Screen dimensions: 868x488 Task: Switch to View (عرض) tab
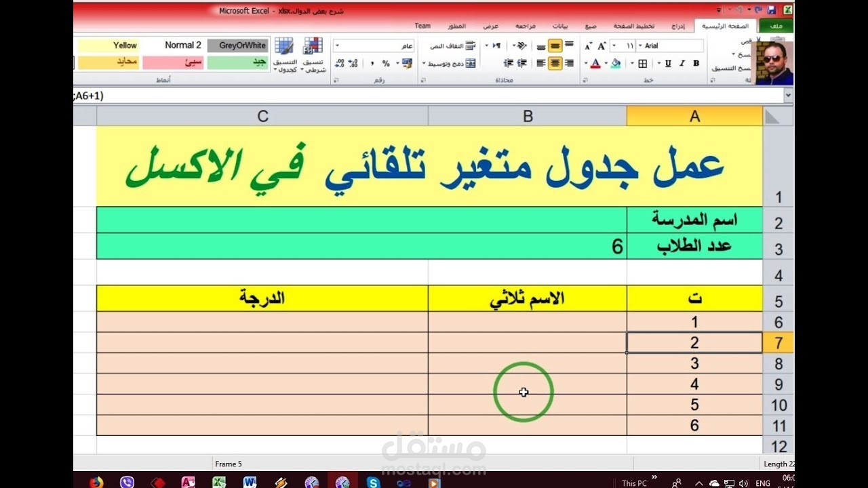tap(490, 26)
